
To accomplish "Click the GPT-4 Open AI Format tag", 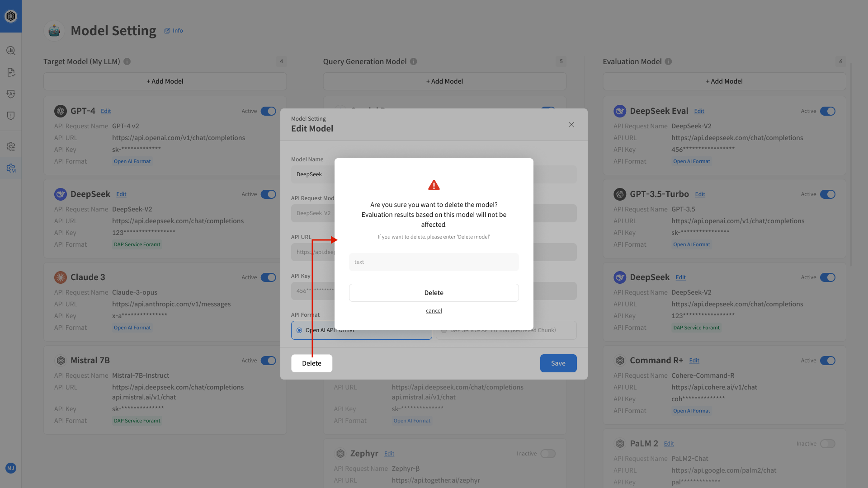I will (132, 161).
